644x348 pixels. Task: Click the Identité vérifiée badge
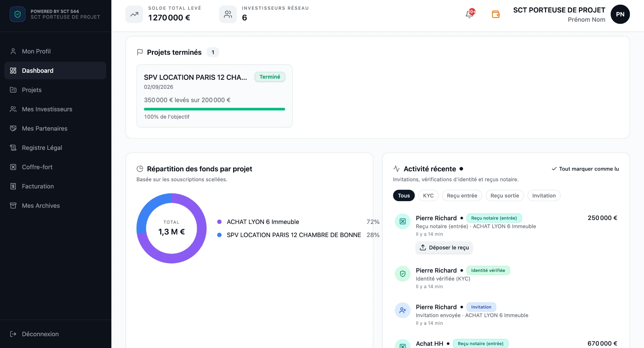(x=488, y=271)
